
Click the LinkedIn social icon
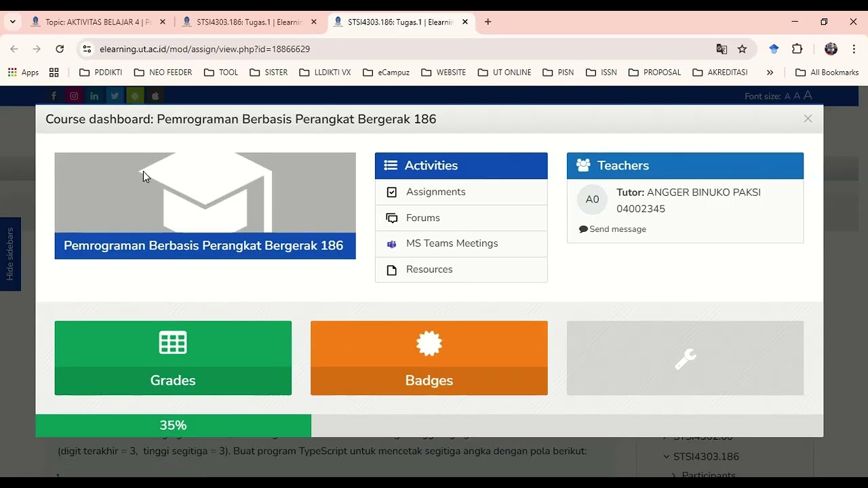coord(94,96)
